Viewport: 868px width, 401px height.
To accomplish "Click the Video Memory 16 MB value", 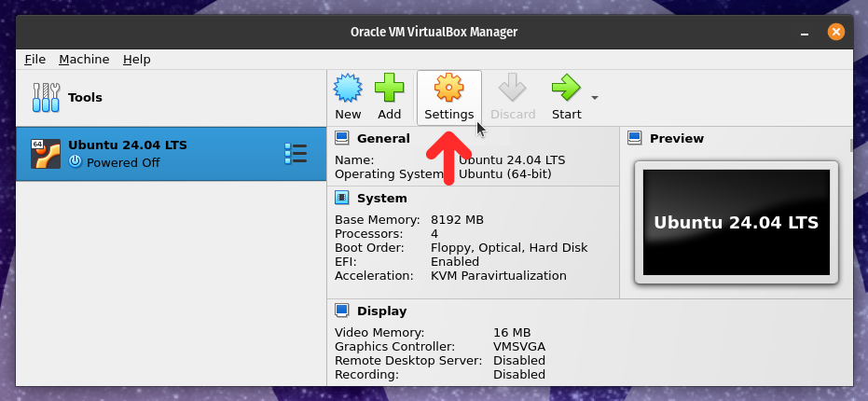I will pos(512,333).
